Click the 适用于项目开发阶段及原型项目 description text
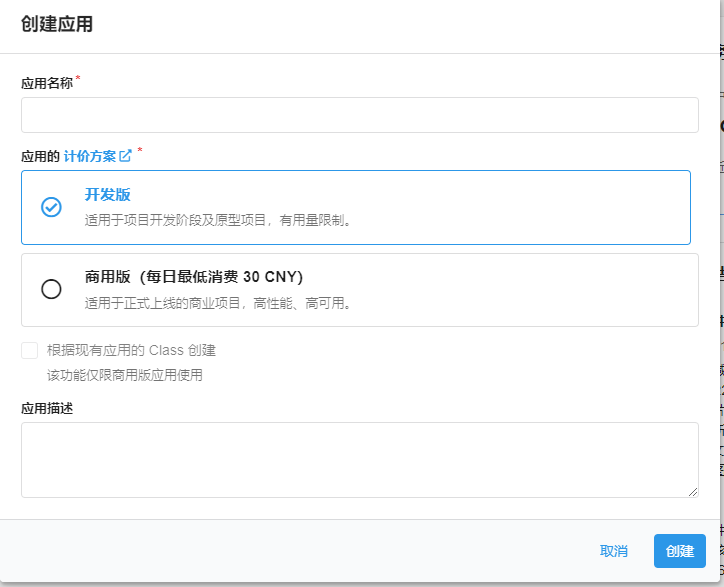The height and width of the screenshot is (587, 724). (218, 220)
